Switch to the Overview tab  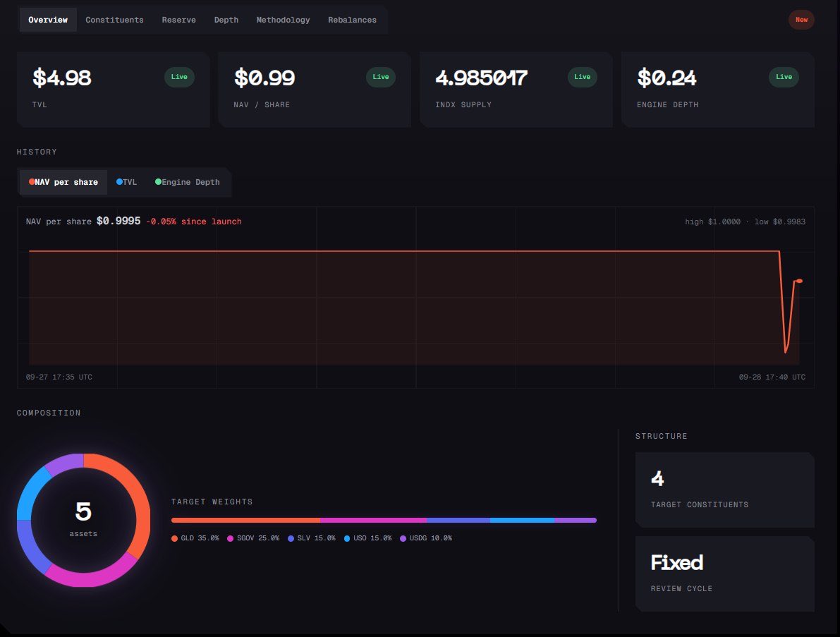pos(48,20)
